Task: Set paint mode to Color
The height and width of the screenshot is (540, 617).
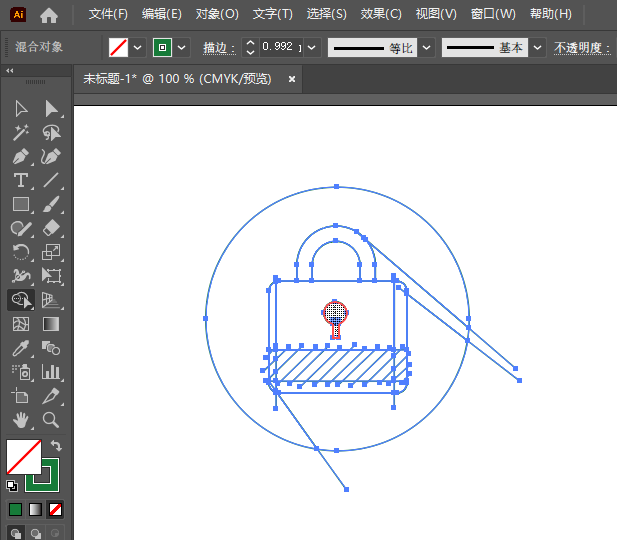Action: click(15, 510)
